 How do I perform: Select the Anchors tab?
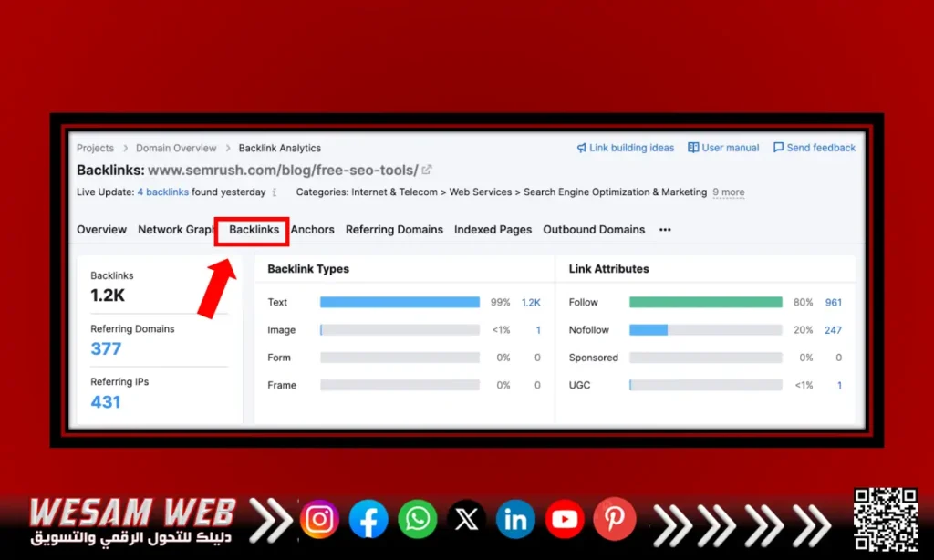coord(313,230)
